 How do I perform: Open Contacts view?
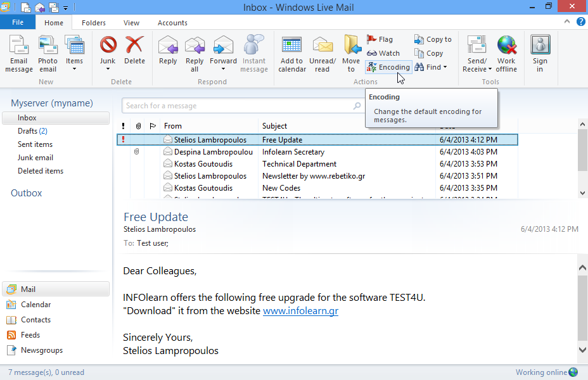pos(29,320)
